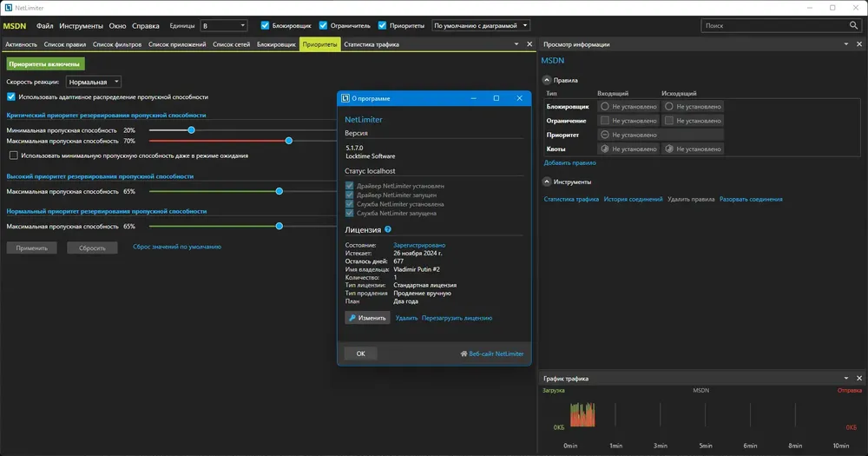Collapse the Правила section
The image size is (868, 456).
546,80
